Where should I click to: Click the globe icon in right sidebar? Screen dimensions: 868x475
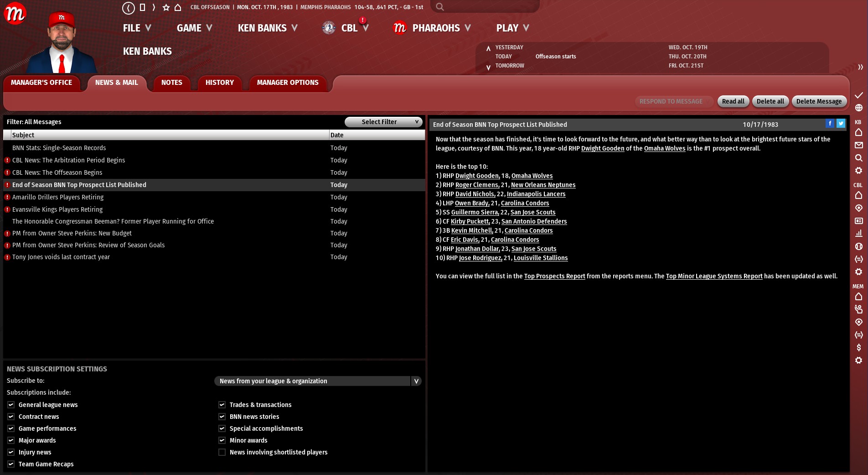click(x=858, y=108)
